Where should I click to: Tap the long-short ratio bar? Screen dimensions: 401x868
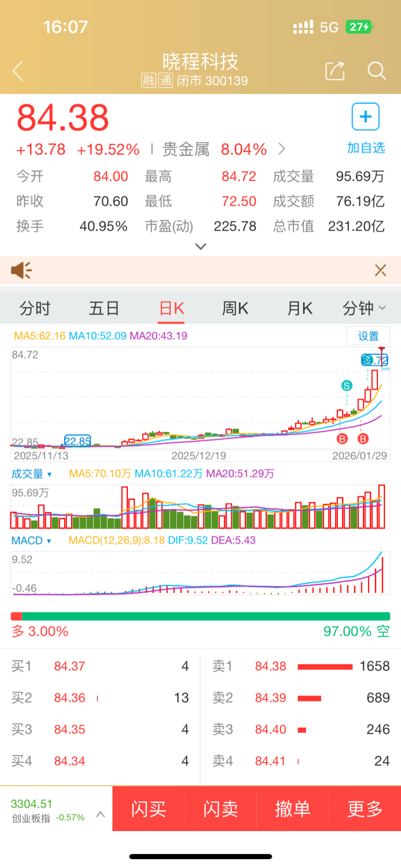(x=200, y=616)
